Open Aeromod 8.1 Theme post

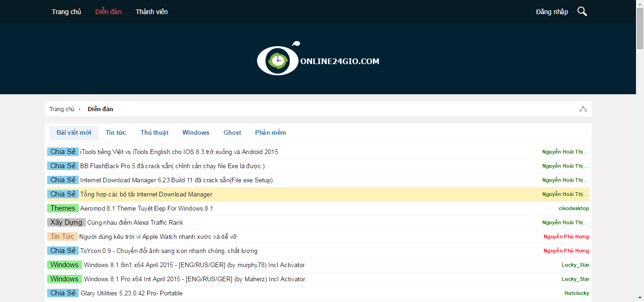click(x=147, y=208)
